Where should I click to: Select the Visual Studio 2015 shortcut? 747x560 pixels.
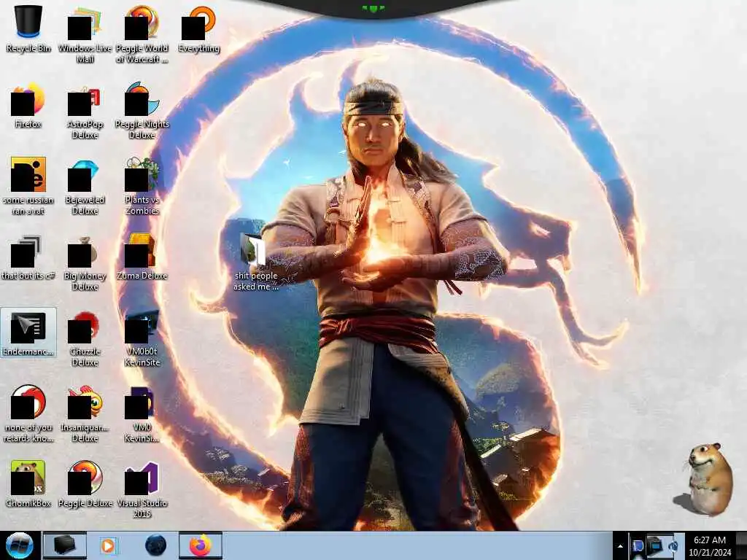(x=142, y=489)
